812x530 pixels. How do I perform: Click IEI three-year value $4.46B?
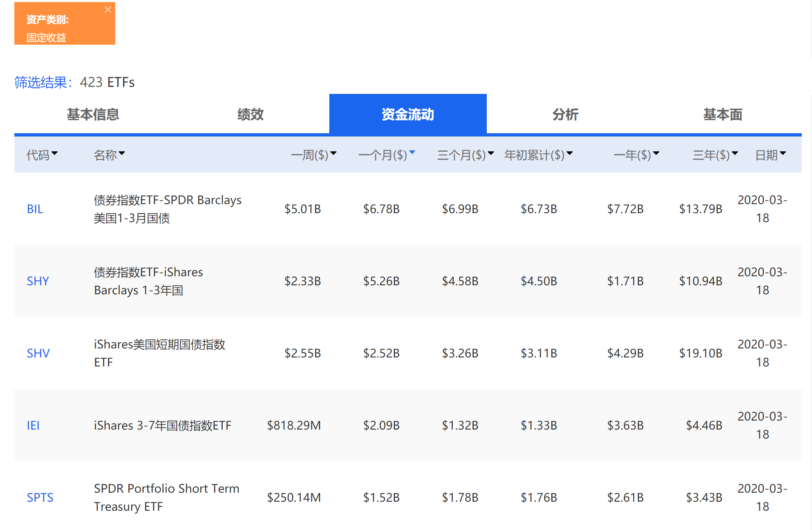[704, 425]
